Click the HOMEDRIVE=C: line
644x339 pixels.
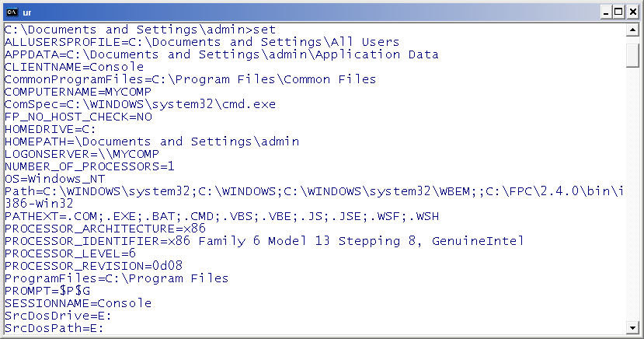(x=50, y=129)
